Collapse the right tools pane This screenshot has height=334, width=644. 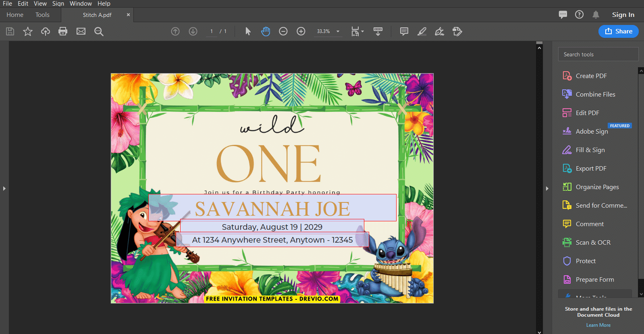547,188
